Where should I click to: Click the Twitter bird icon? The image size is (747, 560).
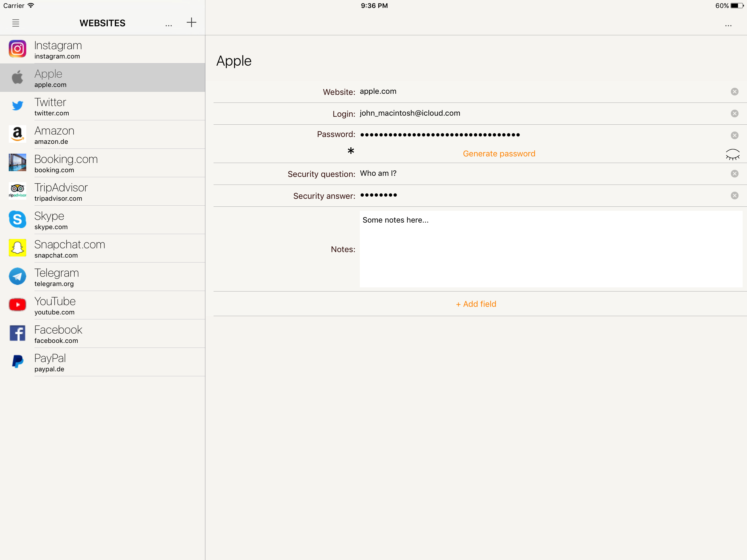click(x=17, y=106)
